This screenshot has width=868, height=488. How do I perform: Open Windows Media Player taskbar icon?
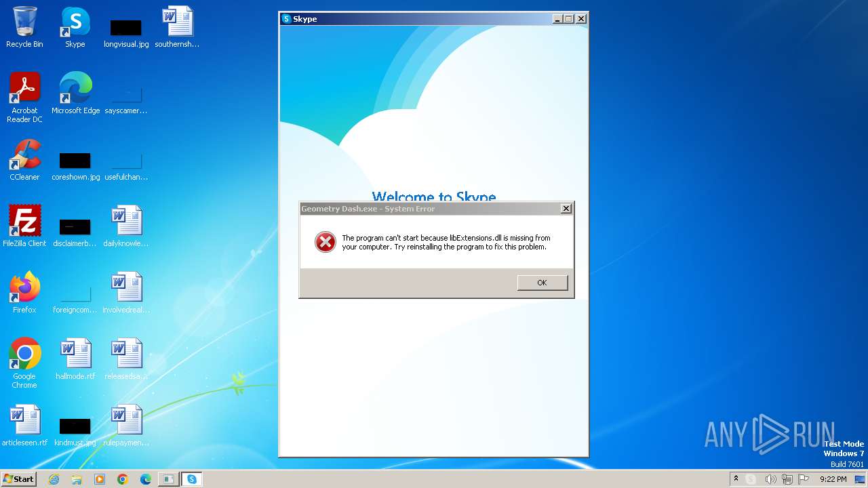pyautogui.click(x=100, y=479)
